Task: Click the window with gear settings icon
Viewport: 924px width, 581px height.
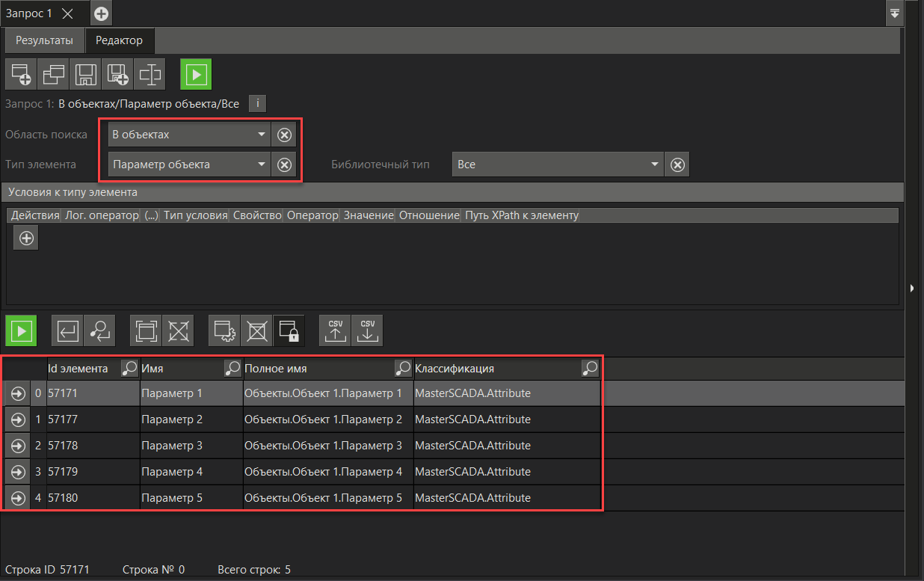Action: click(224, 331)
